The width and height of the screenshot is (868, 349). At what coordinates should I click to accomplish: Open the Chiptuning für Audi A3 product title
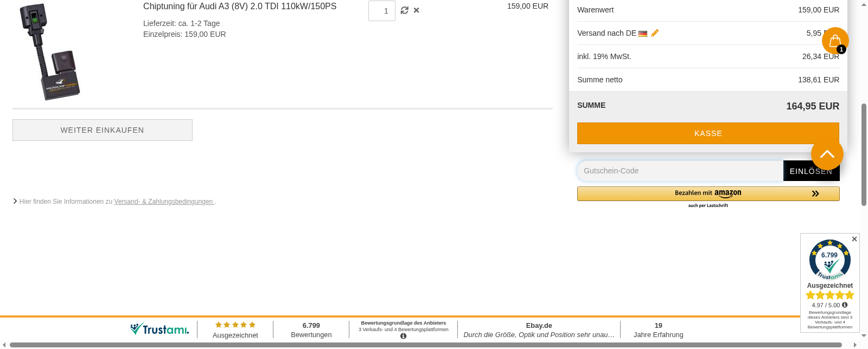click(240, 7)
